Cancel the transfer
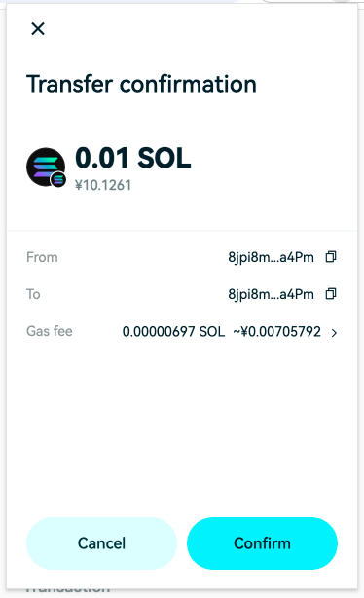 [101, 543]
